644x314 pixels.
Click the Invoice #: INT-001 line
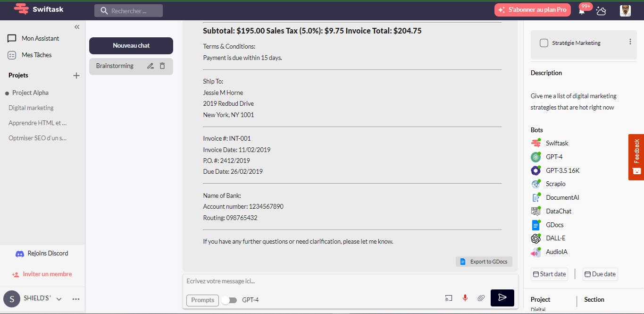tap(227, 138)
